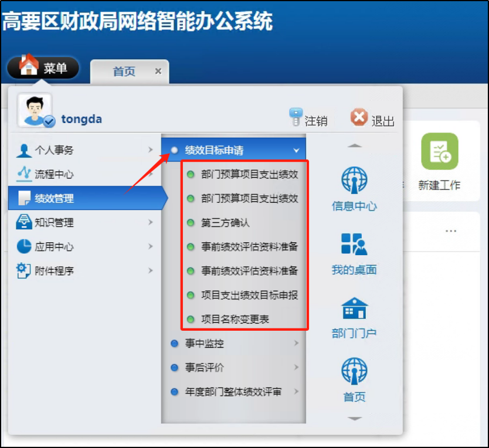Open 我的桌面 icon

[354, 245]
